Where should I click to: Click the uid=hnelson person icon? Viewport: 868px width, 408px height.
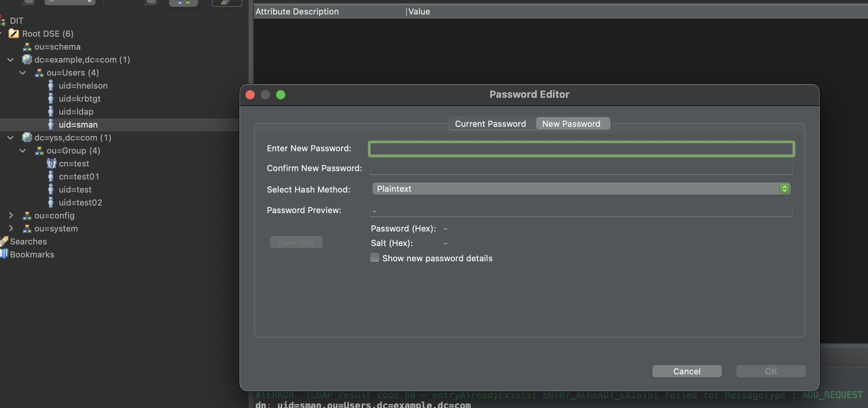52,86
